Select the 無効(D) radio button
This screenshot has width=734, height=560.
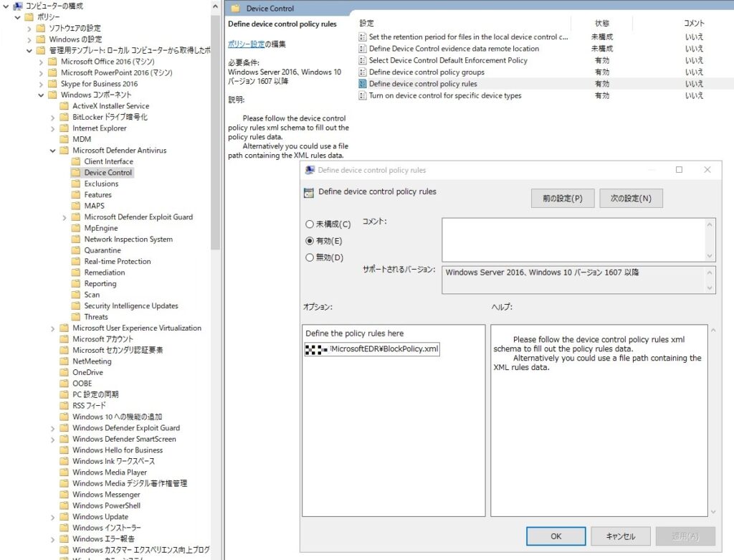tap(310, 257)
